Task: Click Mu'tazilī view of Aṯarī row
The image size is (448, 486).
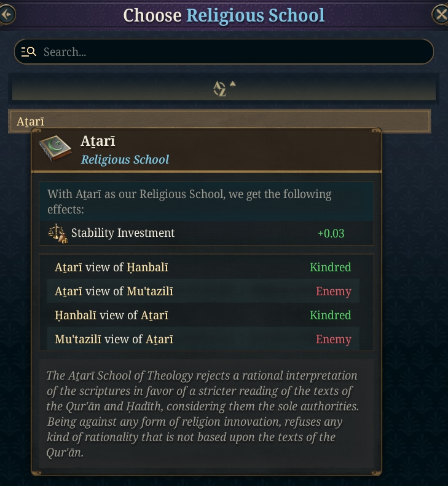Action: tap(203, 339)
